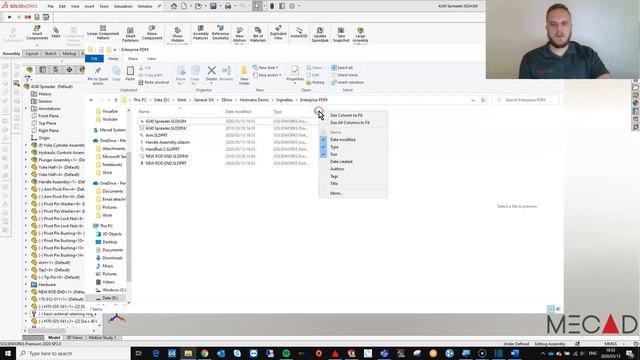Click Update Speedpak icon
The image size is (640, 360).
tap(320, 35)
